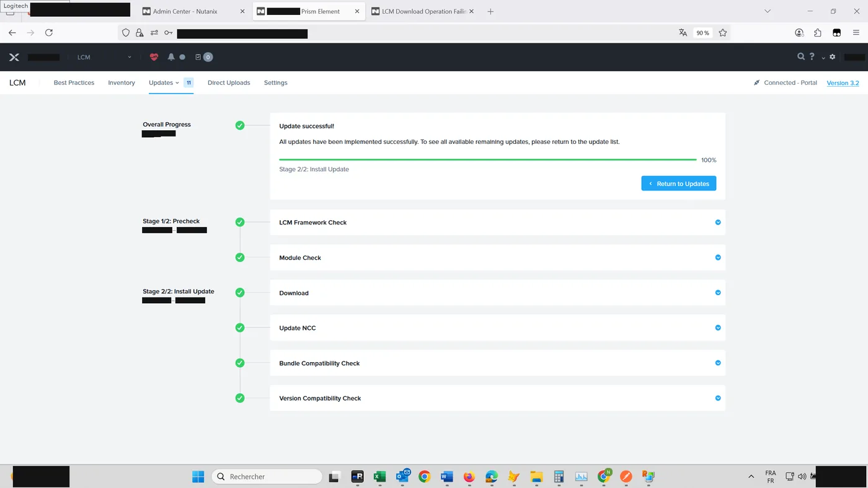868x488 pixels.
Task: Go to the LCM Settings tab
Action: (275, 82)
